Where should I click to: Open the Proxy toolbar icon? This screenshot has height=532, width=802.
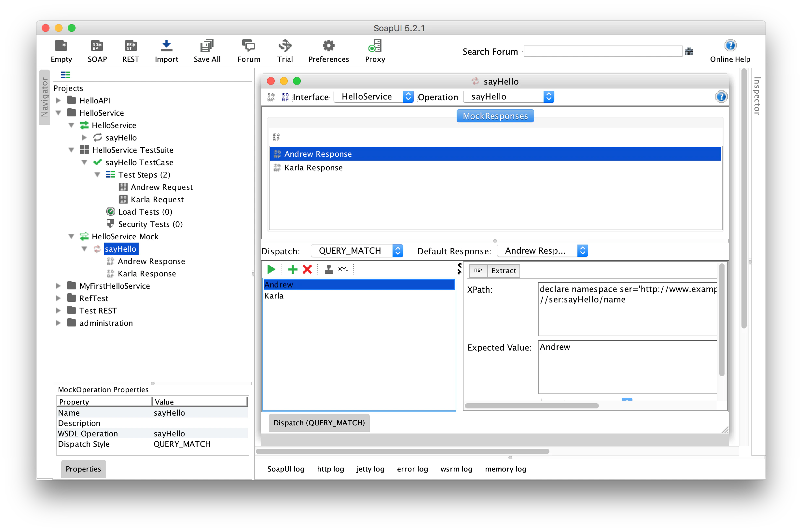[x=375, y=46]
